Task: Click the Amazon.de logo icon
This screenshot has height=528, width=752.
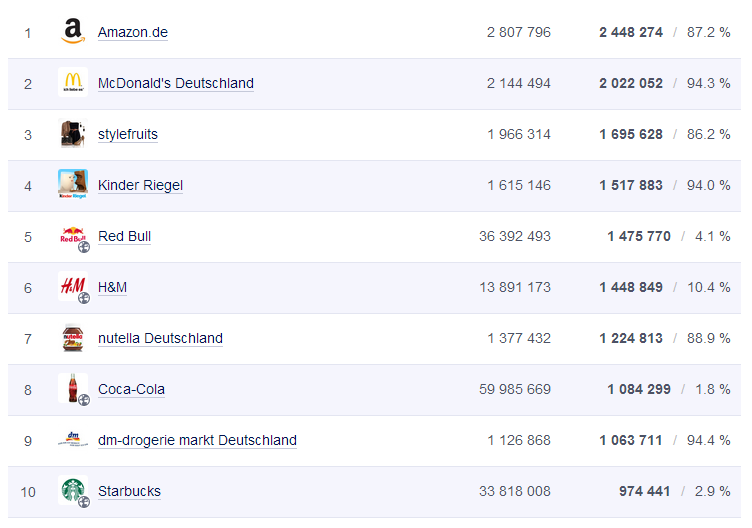Action: click(73, 32)
